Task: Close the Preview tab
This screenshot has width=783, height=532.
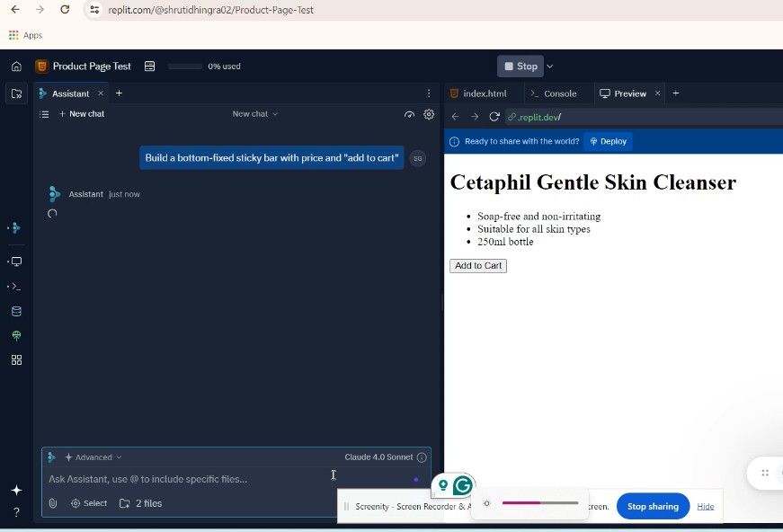Action: 658,93
